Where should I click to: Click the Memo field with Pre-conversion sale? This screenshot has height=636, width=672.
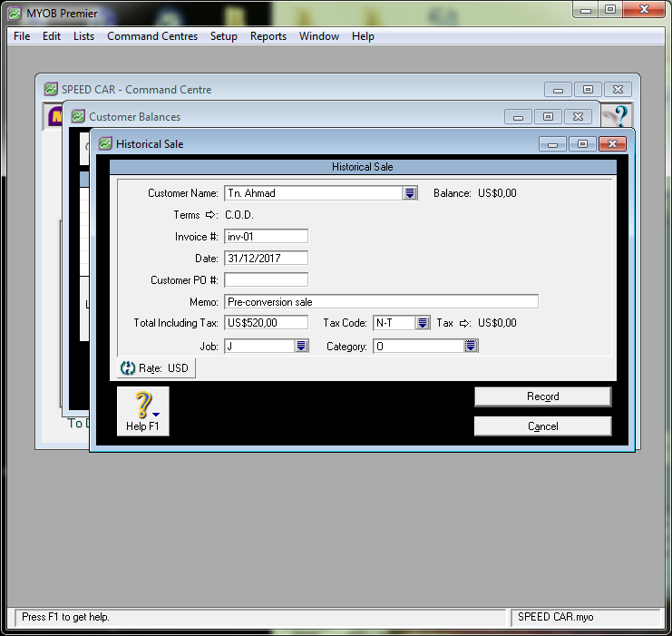click(x=382, y=302)
